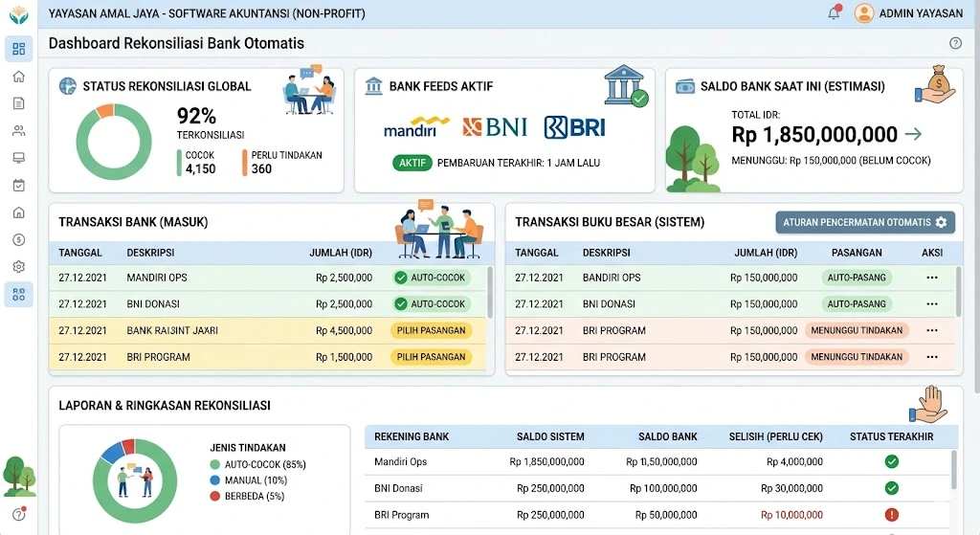Open the help icon at the sidebar bottom
This screenshot has height=535, width=980.
pos(19,514)
